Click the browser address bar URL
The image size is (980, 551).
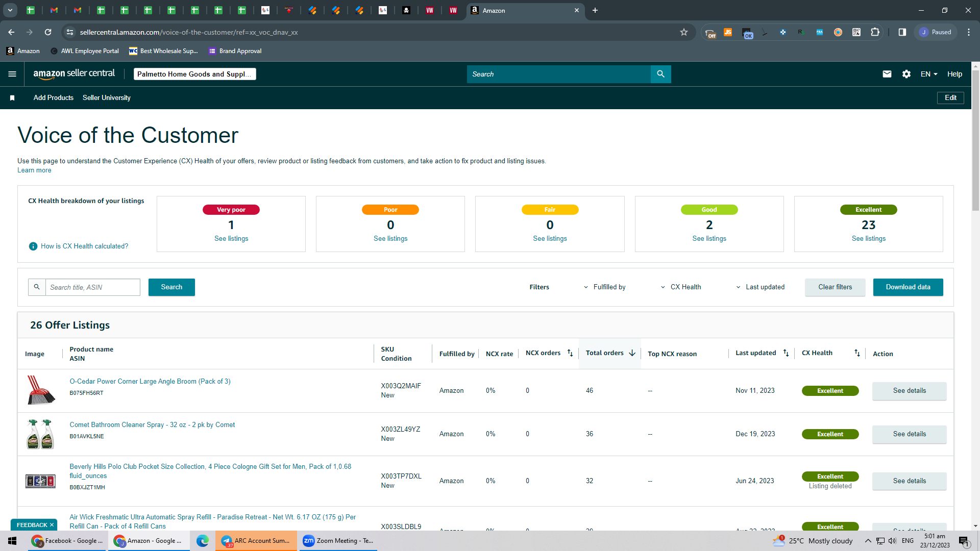(x=189, y=32)
